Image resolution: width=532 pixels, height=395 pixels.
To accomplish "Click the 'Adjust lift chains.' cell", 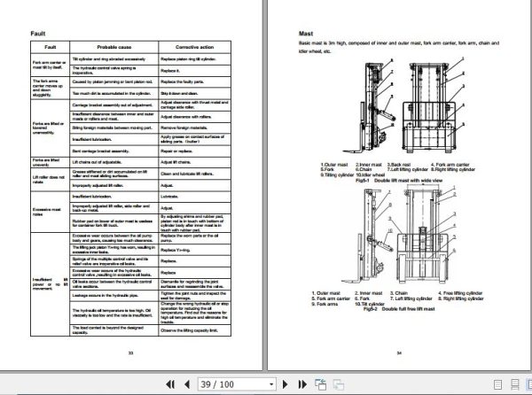I will [x=195, y=162].
